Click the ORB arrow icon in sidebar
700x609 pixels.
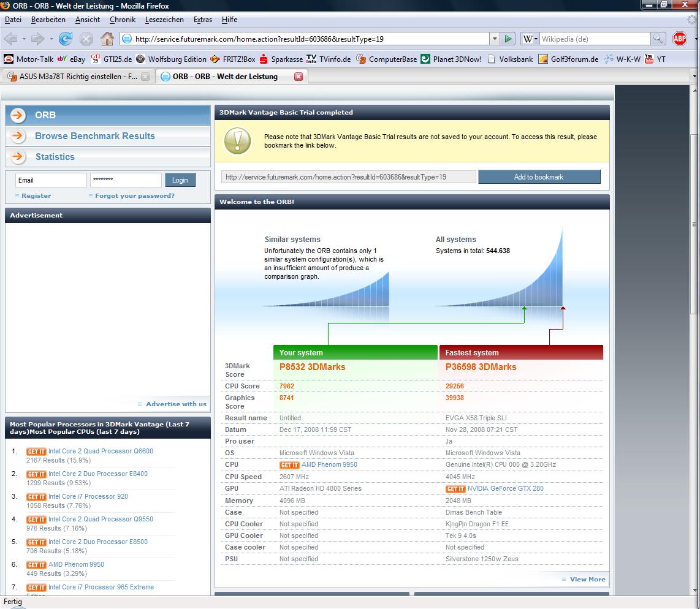(x=18, y=115)
